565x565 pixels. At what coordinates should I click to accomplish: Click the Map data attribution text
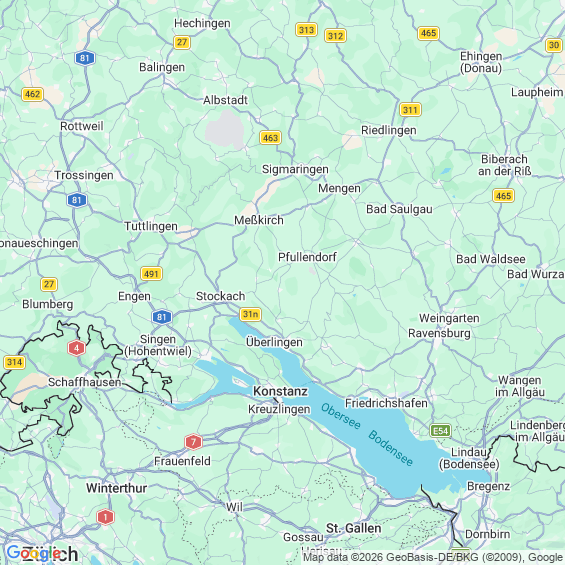[x=433, y=557]
